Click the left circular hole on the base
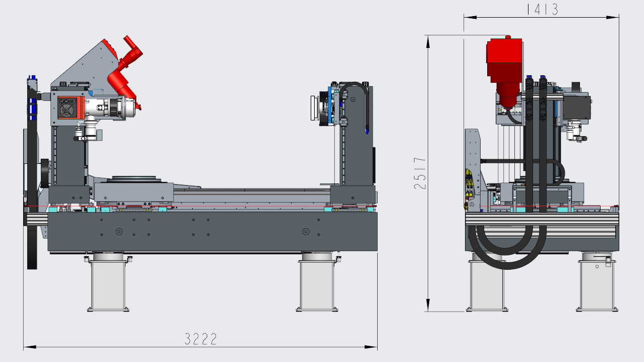This screenshot has height=362, width=644. tap(119, 231)
